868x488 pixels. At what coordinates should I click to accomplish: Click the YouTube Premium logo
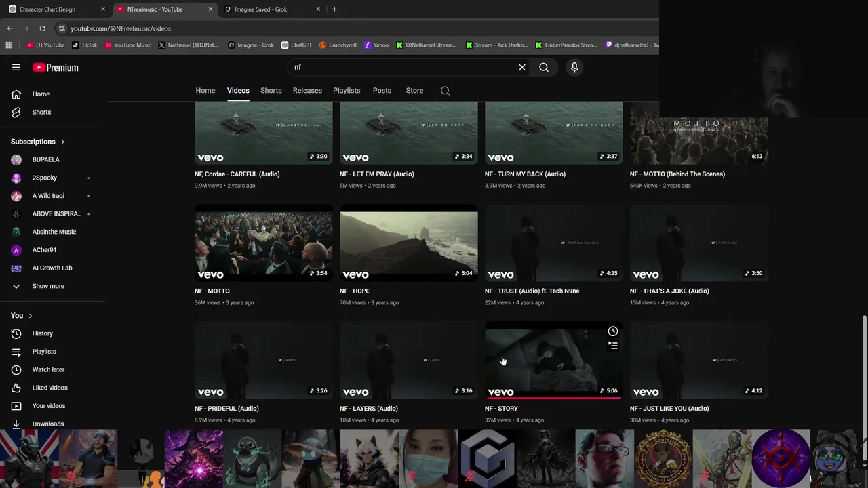pos(56,68)
